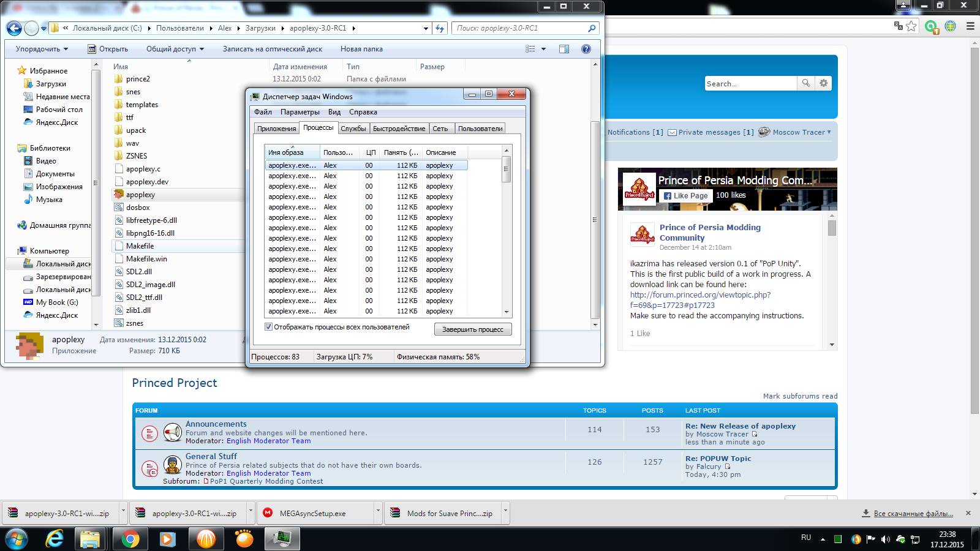Open Announcements forum link
The height and width of the screenshot is (551, 980).
point(216,424)
